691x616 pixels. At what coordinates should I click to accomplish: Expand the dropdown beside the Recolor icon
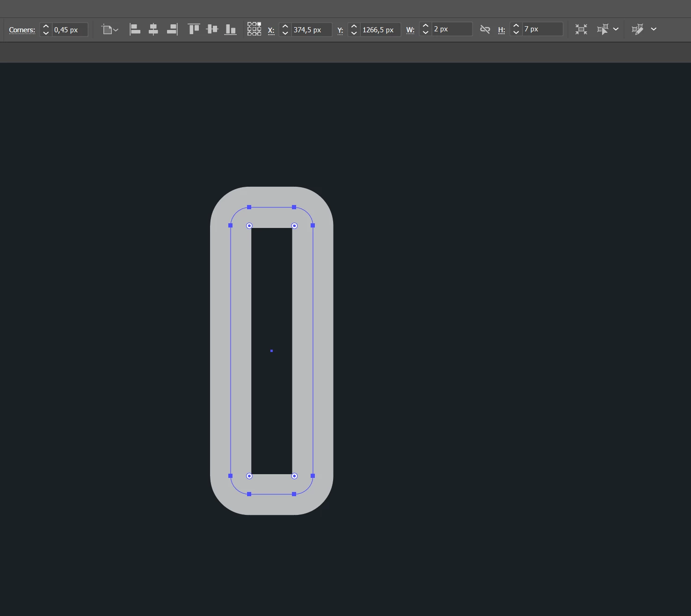[654, 29]
